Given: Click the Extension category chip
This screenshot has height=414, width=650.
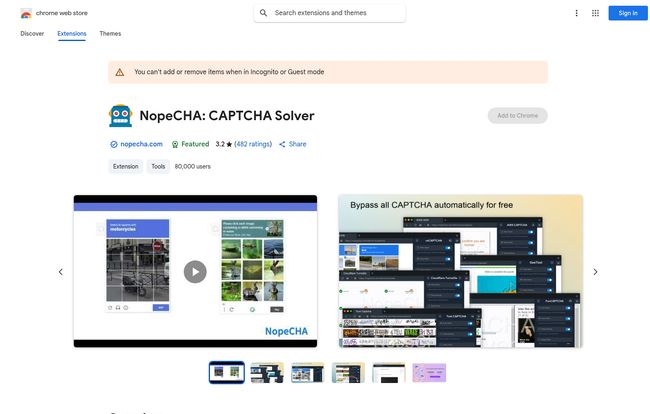Looking at the screenshot, I should [126, 167].
